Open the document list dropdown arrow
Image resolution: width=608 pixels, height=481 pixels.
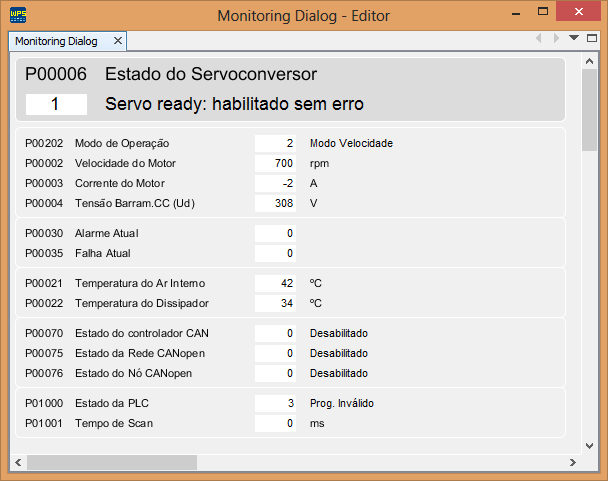tap(574, 38)
